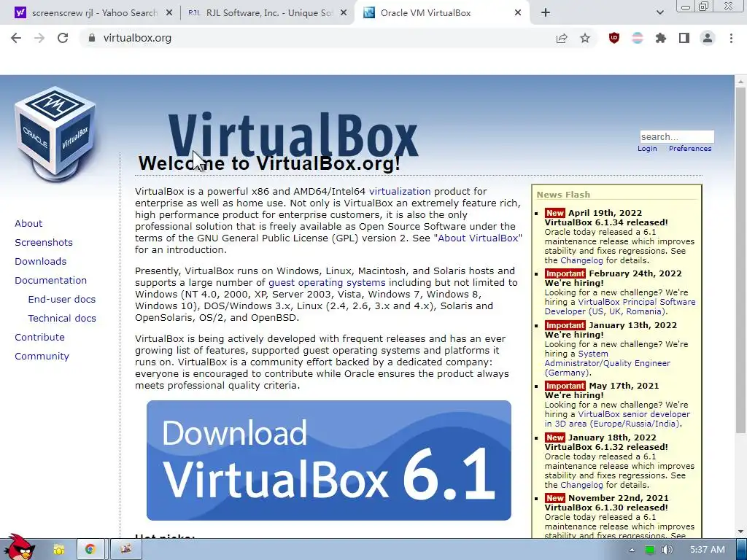The width and height of the screenshot is (747, 560).
Task: Click the Login link
Action: (x=647, y=149)
